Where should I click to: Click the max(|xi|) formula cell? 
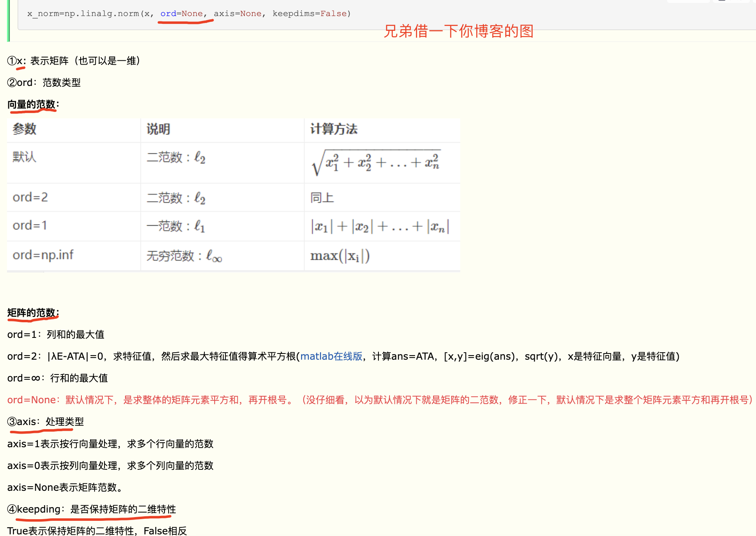340,256
